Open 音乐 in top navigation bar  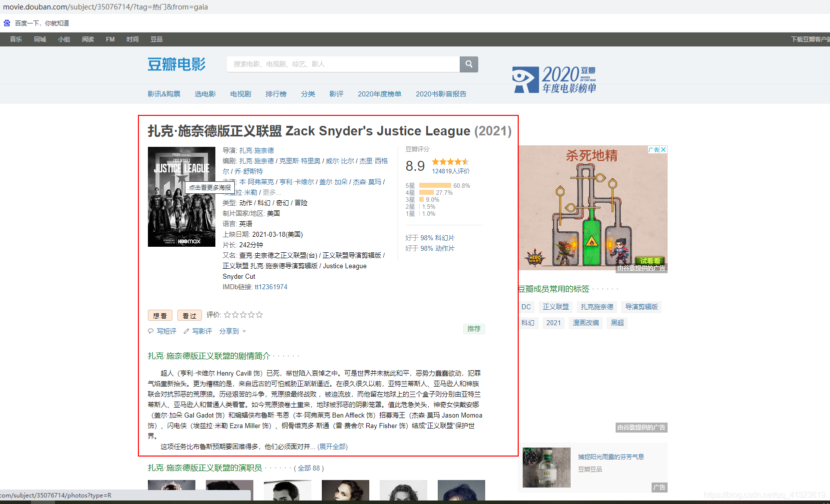point(16,39)
